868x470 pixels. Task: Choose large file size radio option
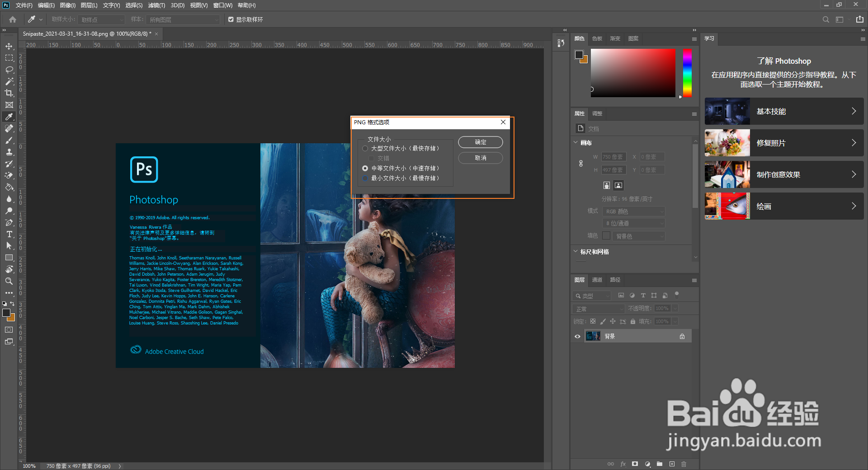(x=365, y=148)
